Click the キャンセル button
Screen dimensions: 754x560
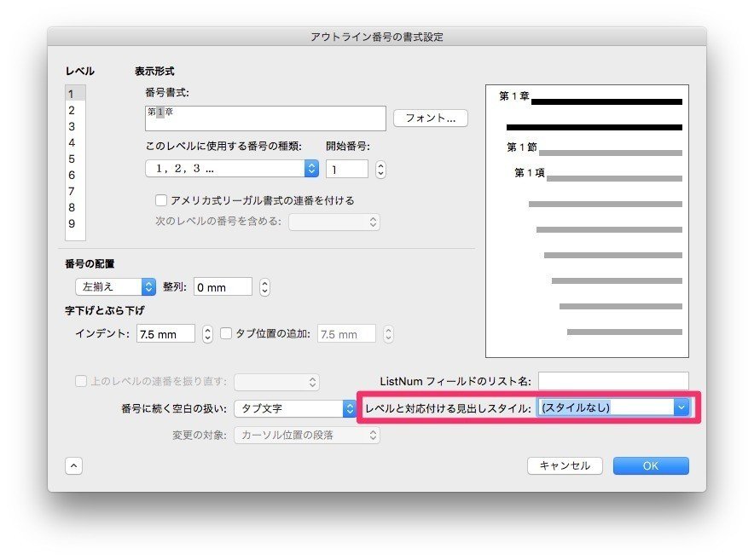click(564, 465)
